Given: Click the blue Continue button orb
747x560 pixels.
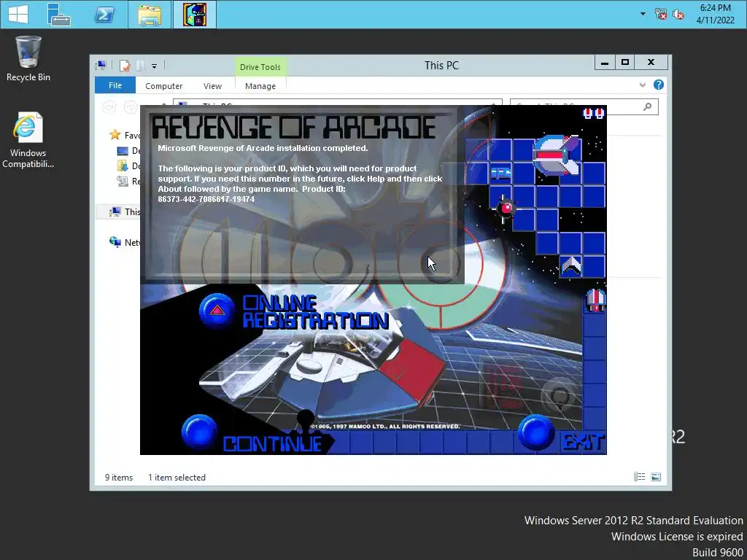Looking at the screenshot, I should 200,432.
